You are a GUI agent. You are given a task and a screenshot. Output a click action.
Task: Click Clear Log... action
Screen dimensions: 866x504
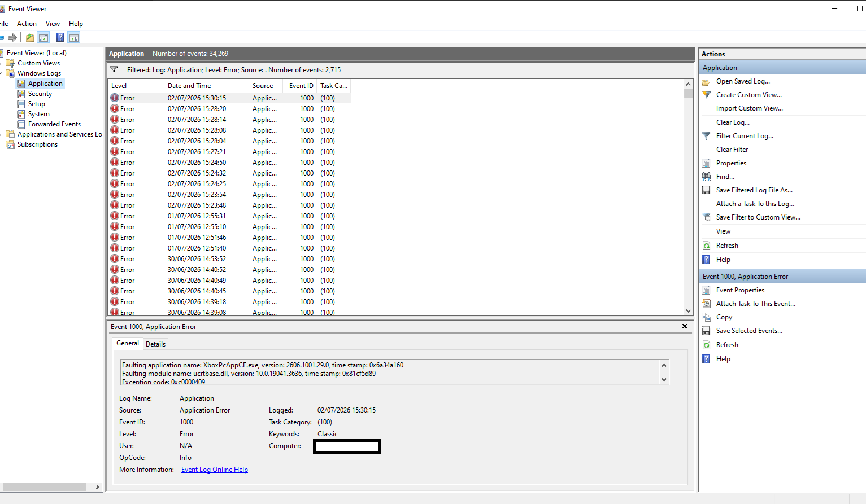click(733, 122)
